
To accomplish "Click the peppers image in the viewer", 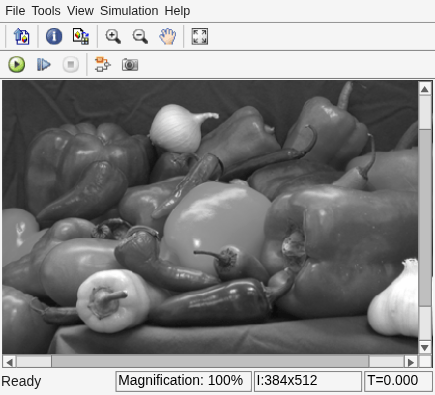I will [x=210, y=217].
